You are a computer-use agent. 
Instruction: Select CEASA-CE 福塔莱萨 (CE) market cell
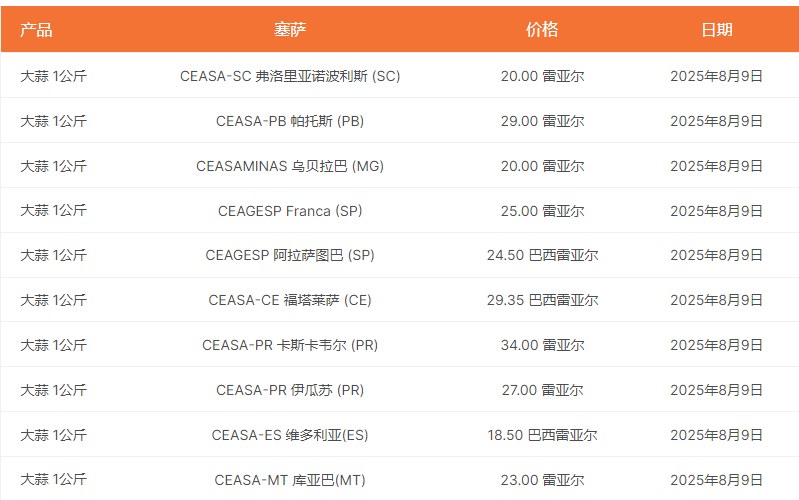coord(290,300)
